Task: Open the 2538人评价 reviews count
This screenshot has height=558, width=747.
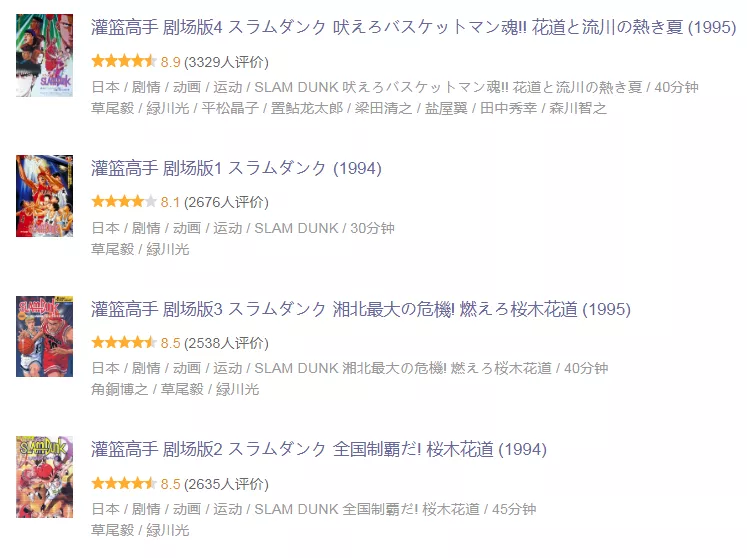Action: pos(226,343)
